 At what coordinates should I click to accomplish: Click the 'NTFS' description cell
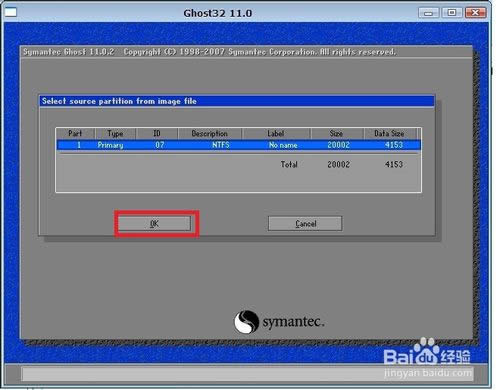[221, 145]
